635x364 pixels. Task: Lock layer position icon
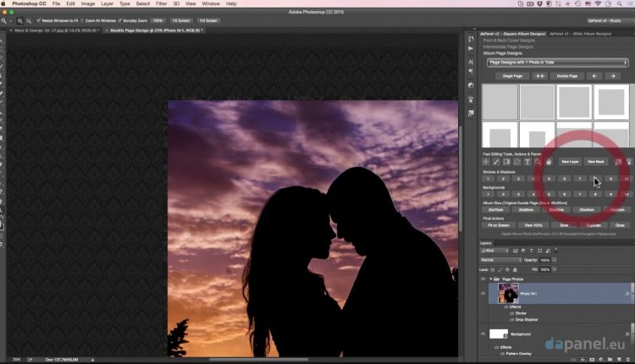pyautogui.click(x=507, y=270)
